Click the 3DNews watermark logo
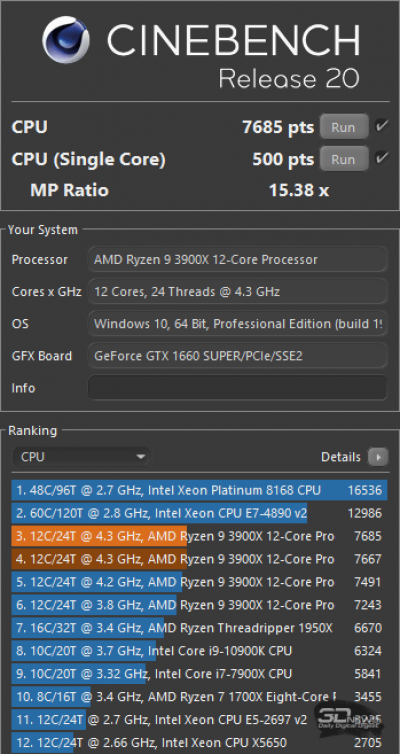Viewport: 400px width, 754px height. coord(349,716)
